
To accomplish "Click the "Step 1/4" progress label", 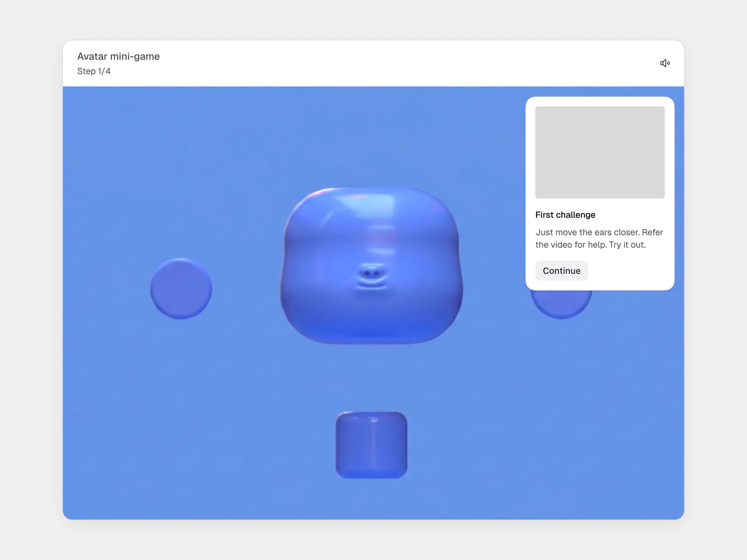I will [94, 71].
